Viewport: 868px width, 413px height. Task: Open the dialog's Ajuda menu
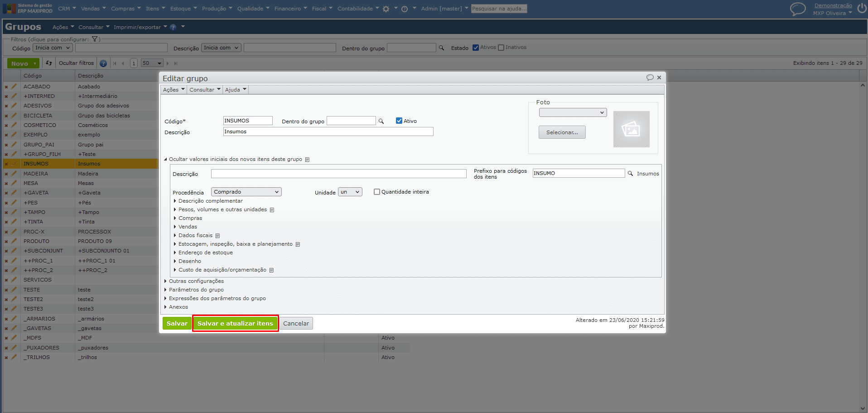point(236,90)
